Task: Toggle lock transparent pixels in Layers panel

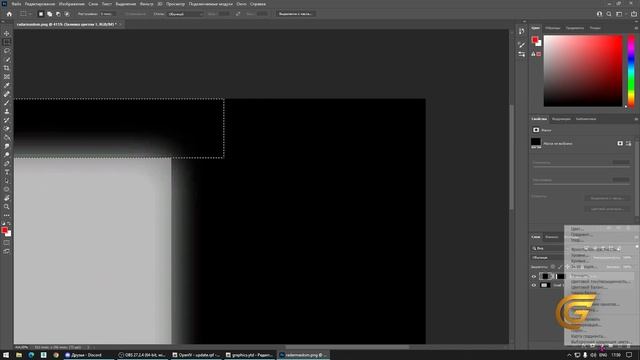Action: (x=553, y=267)
